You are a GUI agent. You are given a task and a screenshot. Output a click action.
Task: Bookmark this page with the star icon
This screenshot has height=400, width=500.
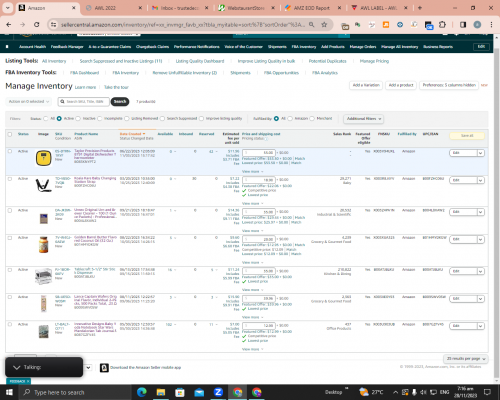324,25
